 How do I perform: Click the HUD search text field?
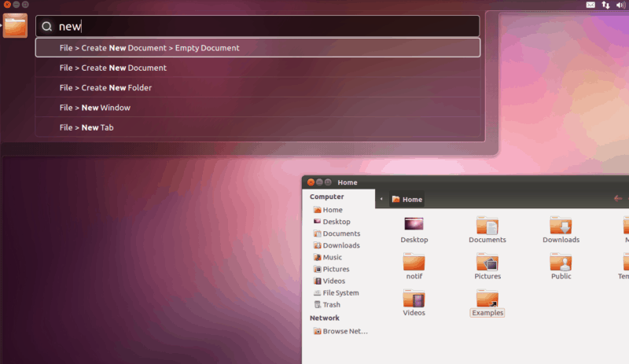point(259,26)
